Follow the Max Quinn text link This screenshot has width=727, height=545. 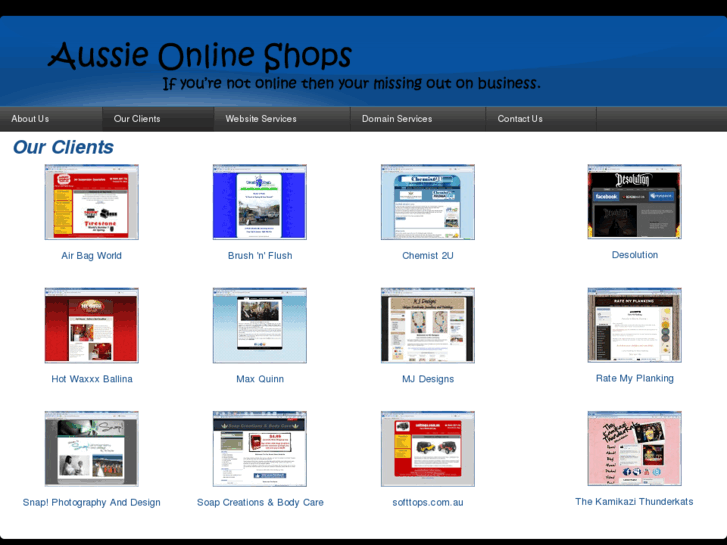tap(260, 379)
